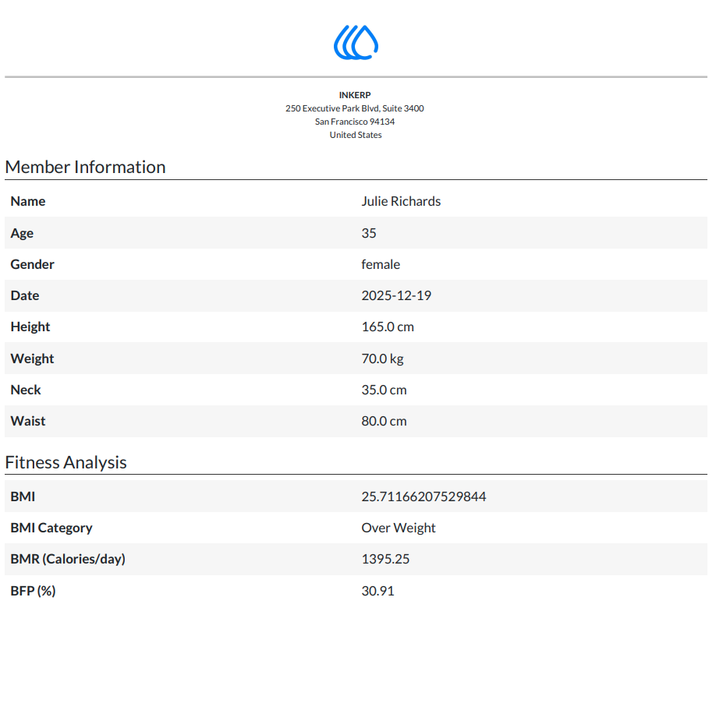This screenshot has width=716, height=728.
Task: Click the 'Weight' row label
Action: (33, 359)
